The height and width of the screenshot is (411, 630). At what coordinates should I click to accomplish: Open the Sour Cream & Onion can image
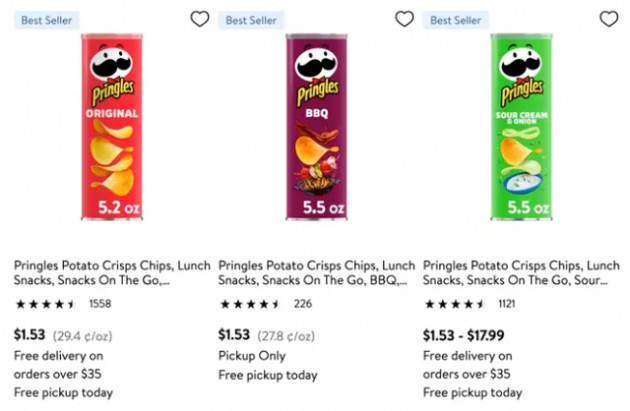521,127
